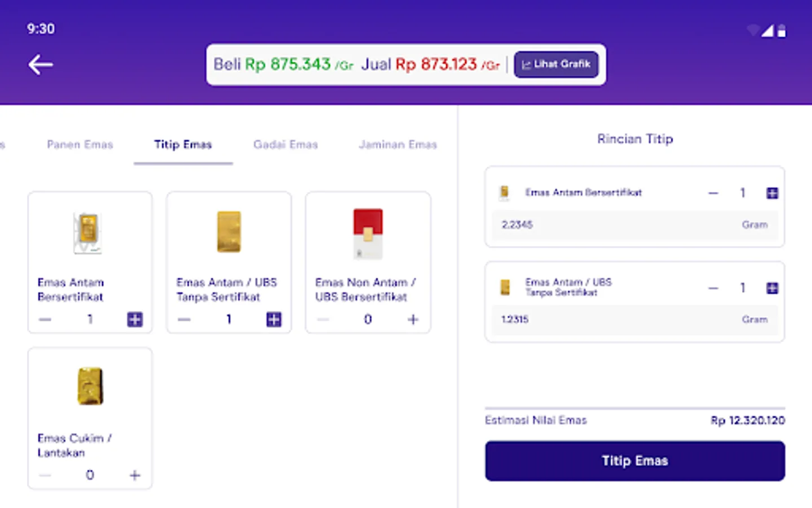Open the Gadai Emas tab
This screenshot has height=508, width=812.
(x=285, y=144)
